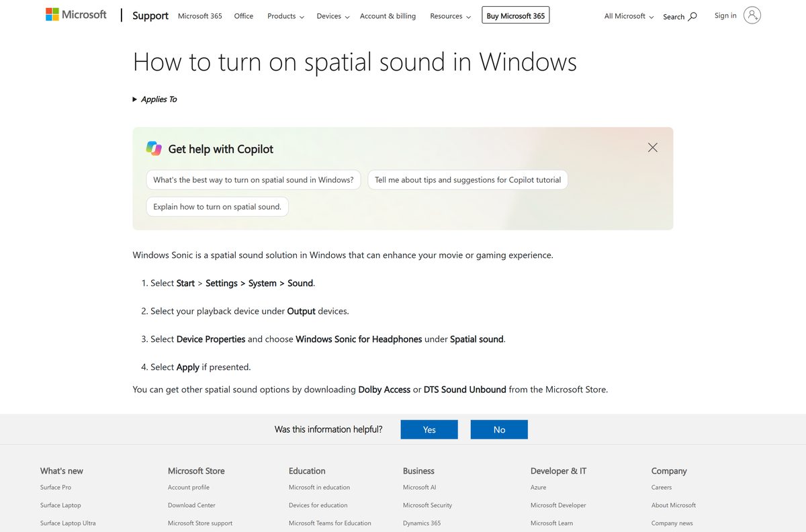Click the 'DTS Sound Unbound' text
Screen dimensions: 806x532
[x=465, y=390]
